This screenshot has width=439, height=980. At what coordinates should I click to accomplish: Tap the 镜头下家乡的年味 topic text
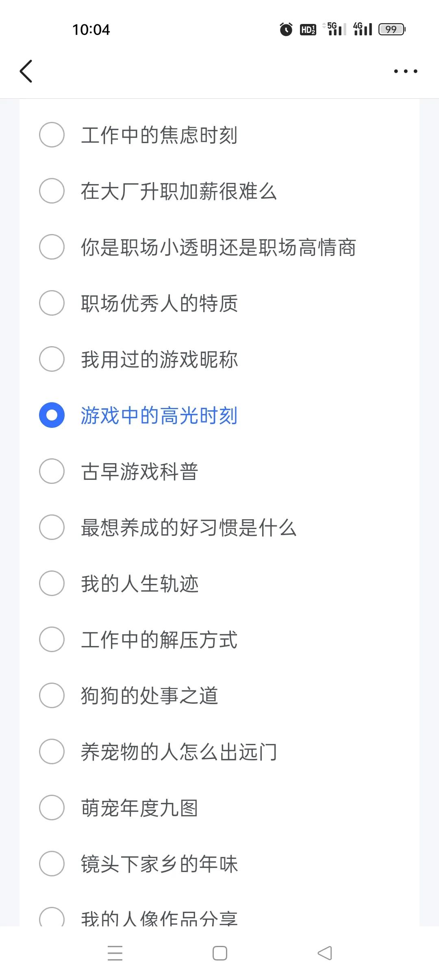[159, 864]
